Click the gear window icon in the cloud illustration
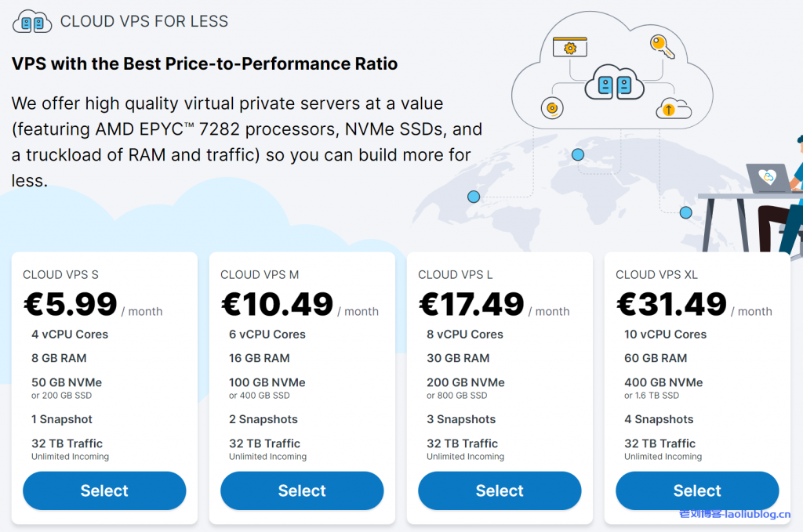This screenshot has height=532, width=803. 570,47
